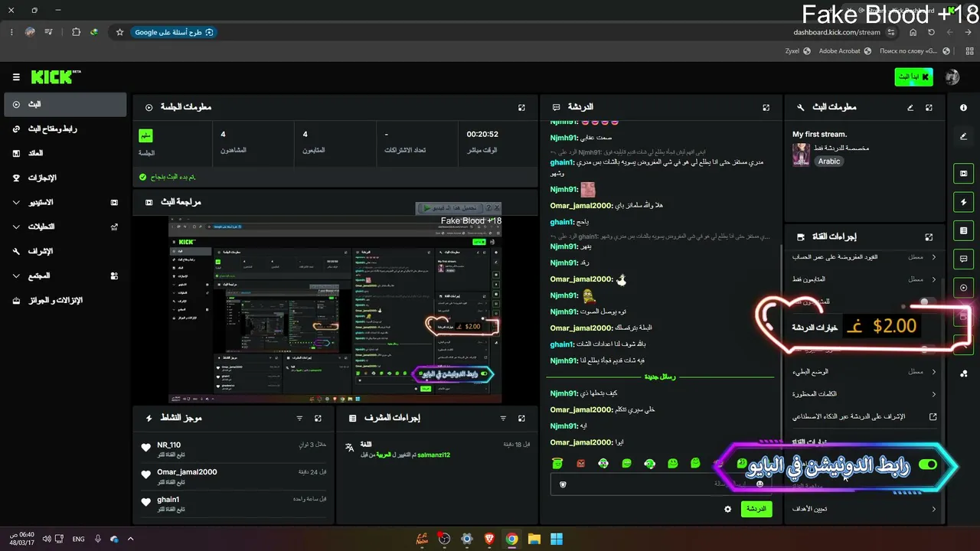Click the stream preview thumbnail

335,309
